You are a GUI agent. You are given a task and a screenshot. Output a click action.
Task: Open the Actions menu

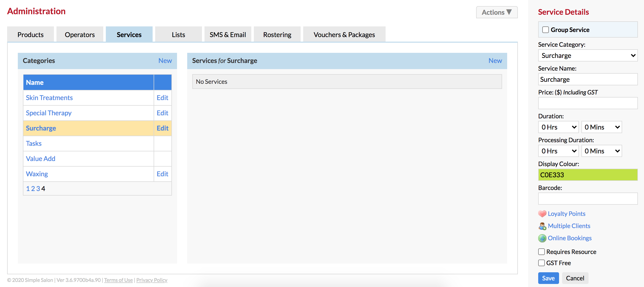point(496,12)
